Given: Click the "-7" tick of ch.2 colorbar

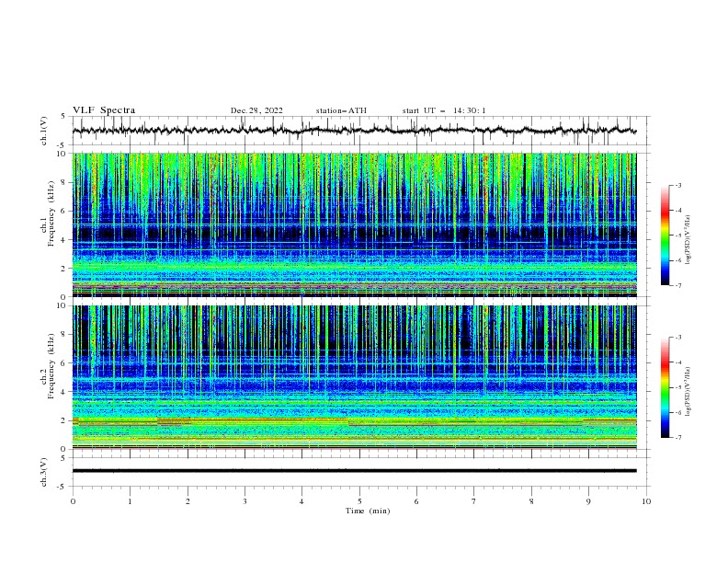Looking at the screenshot, I should pos(677,438).
